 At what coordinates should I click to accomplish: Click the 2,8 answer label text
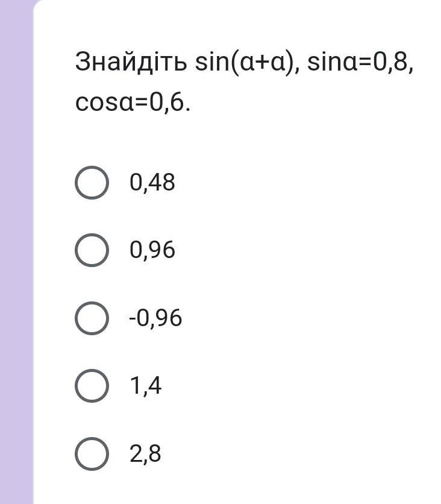point(146,454)
